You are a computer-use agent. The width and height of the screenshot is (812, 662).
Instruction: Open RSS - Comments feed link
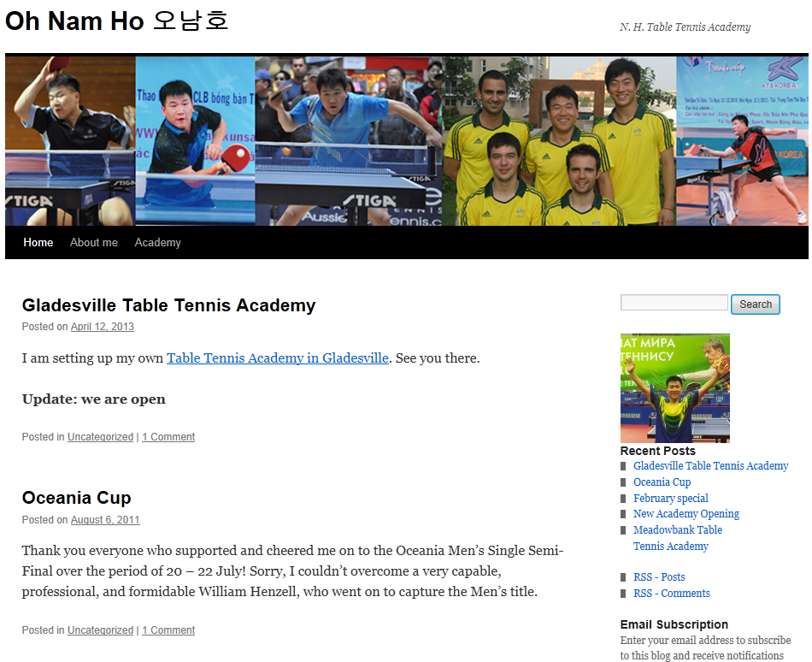pos(672,593)
